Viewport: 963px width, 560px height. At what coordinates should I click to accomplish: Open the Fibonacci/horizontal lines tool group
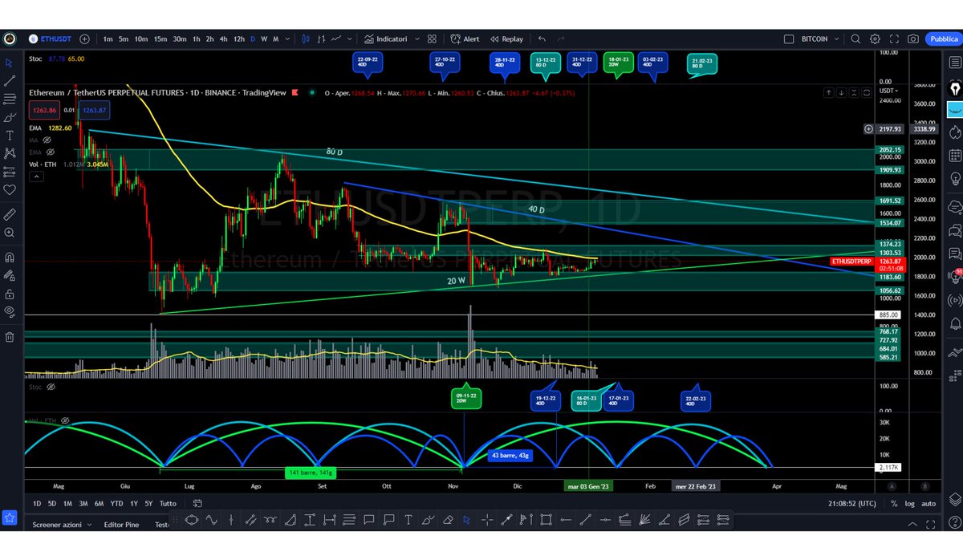coord(10,99)
